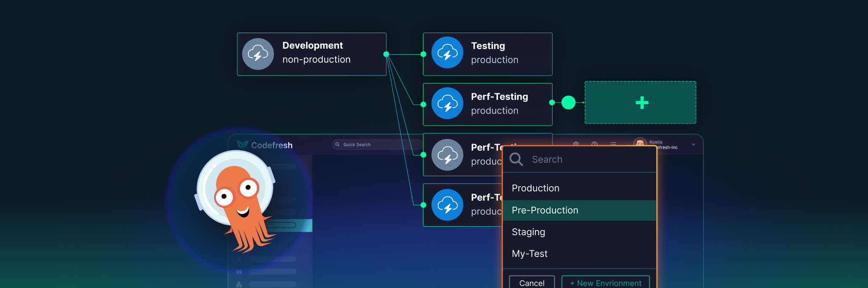868x288 pixels.
Task: Select Production from the environment list
Action: click(x=579, y=188)
